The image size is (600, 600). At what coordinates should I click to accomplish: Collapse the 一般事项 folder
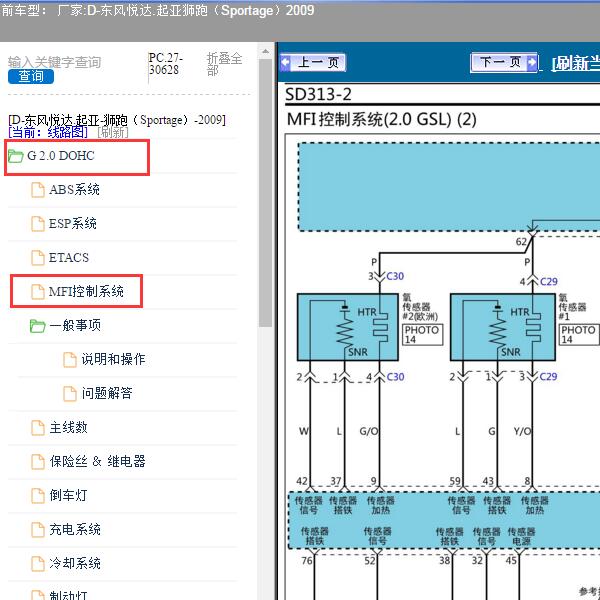click(75, 325)
